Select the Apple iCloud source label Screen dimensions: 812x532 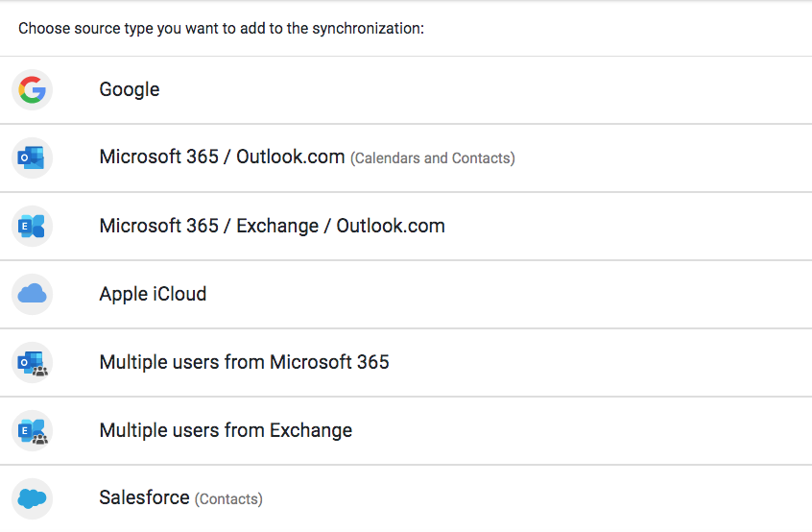(153, 294)
